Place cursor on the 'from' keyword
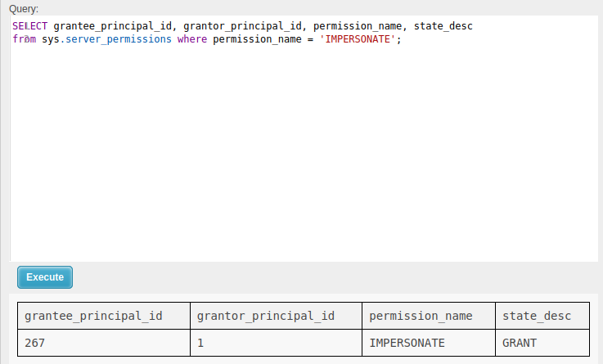 coord(24,39)
